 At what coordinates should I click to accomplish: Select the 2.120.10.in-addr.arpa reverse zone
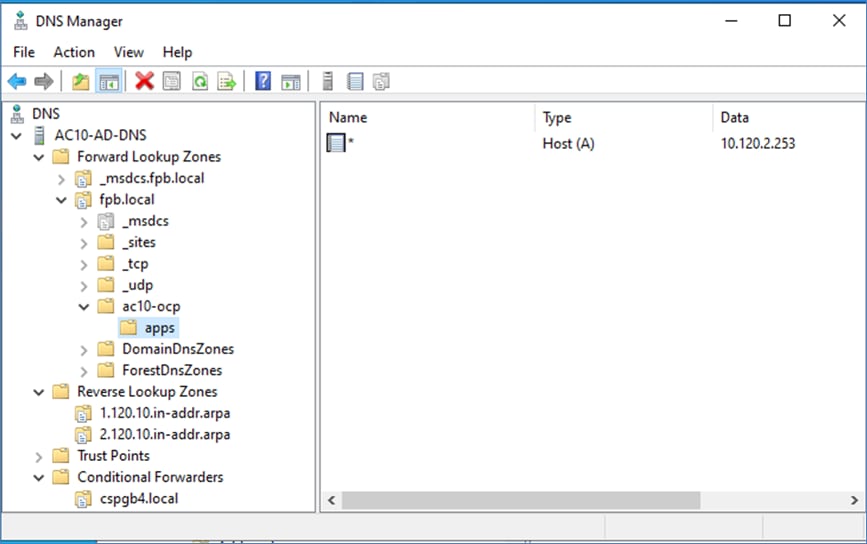pos(165,435)
